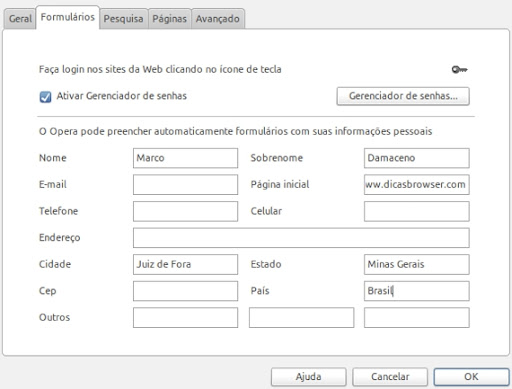This screenshot has height=389, width=512.
Task: Click Cancelar to discard changes
Action: tap(390, 377)
